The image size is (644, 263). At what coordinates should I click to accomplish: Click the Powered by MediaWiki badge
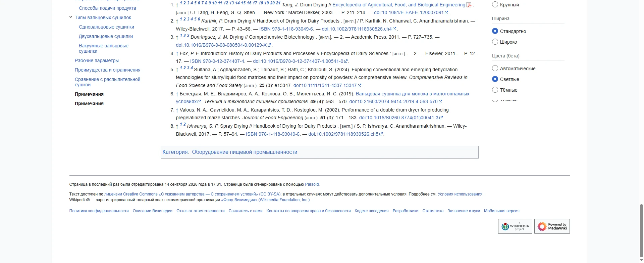(x=552, y=226)
